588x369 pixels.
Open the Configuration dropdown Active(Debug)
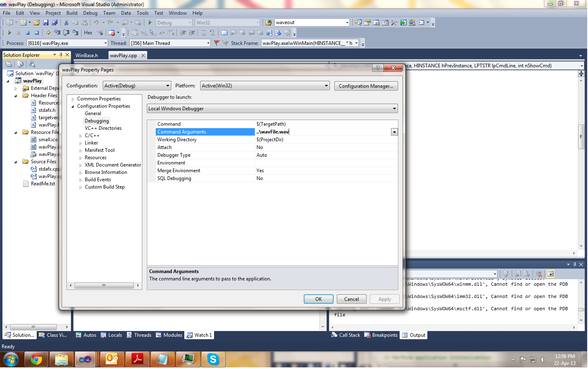pos(137,86)
